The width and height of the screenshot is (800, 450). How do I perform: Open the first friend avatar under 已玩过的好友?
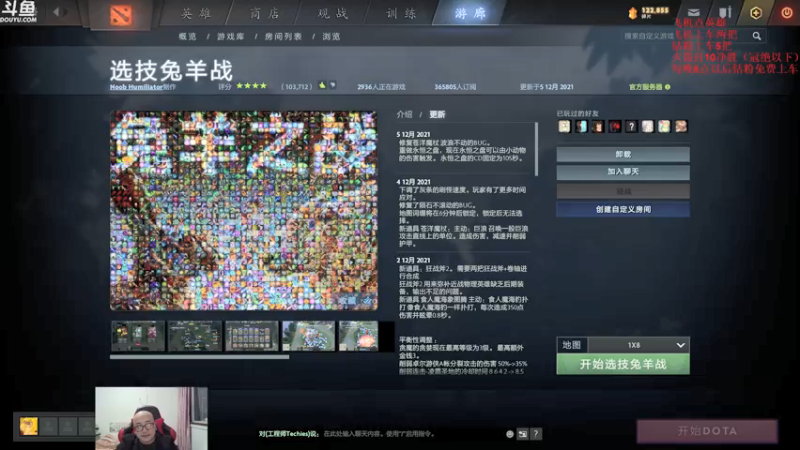pos(564,126)
